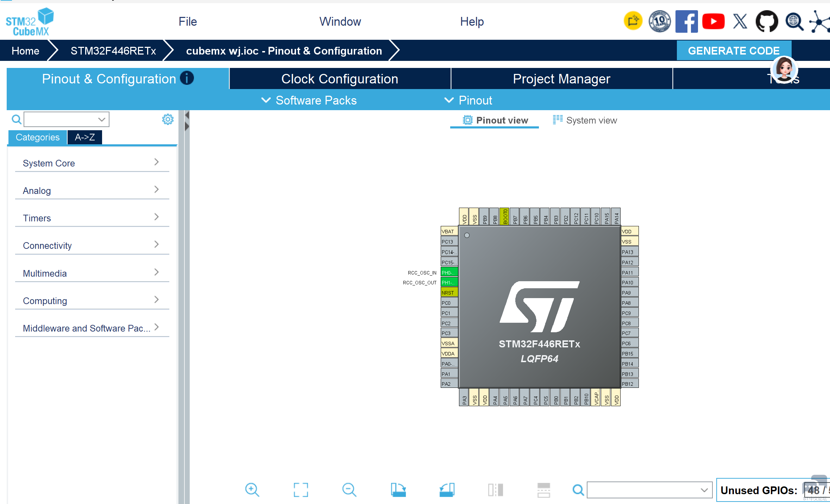This screenshot has width=830, height=504.
Task: Open the category settings gear icon
Action: [168, 119]
